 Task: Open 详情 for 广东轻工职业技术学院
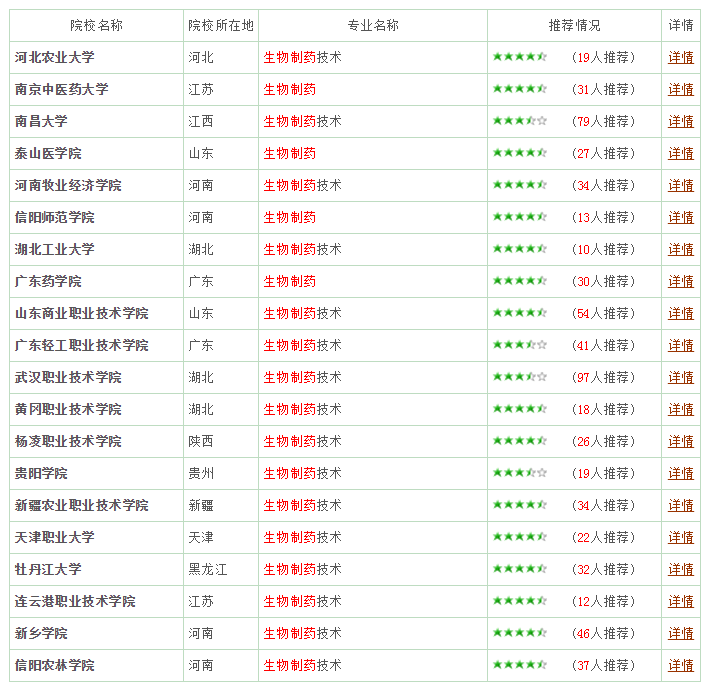[x=681, y=346]
